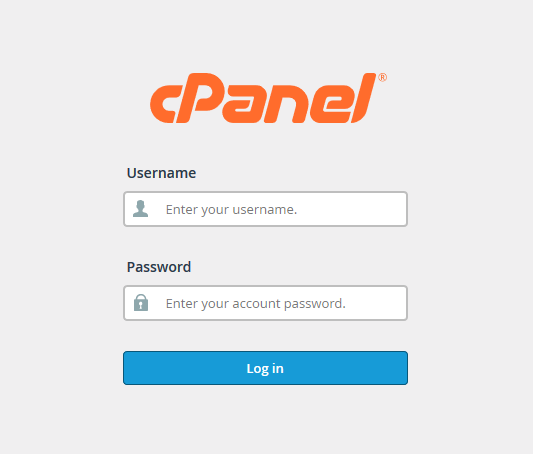Image resolution: width=533 pixels, height=454 pixels.
Task: Click the Password label
Action: coord(159,267)
